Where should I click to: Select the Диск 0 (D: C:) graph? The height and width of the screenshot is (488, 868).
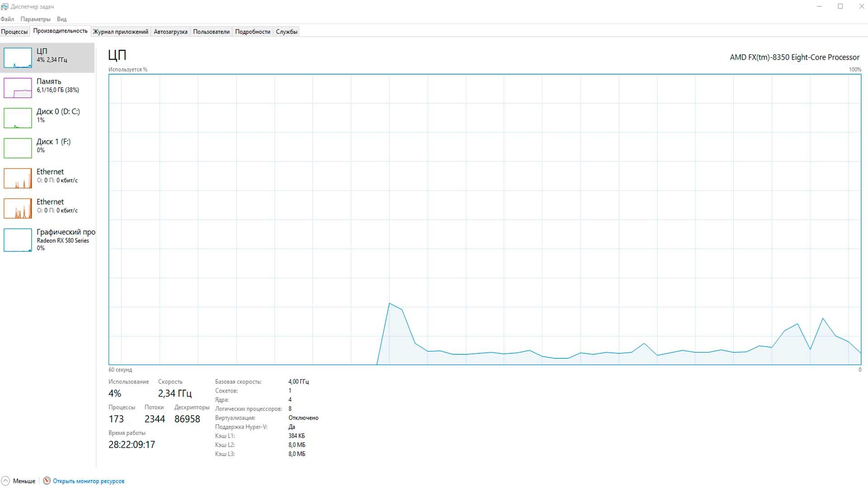(18, 117)
